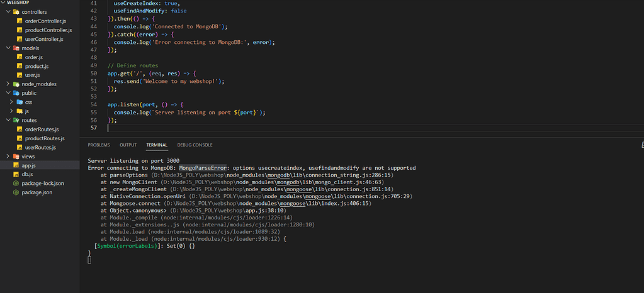The width and height of the screenshot is (644, 293).
Task: Place cursor on empty line 57
Action: [x=252, y=128]
